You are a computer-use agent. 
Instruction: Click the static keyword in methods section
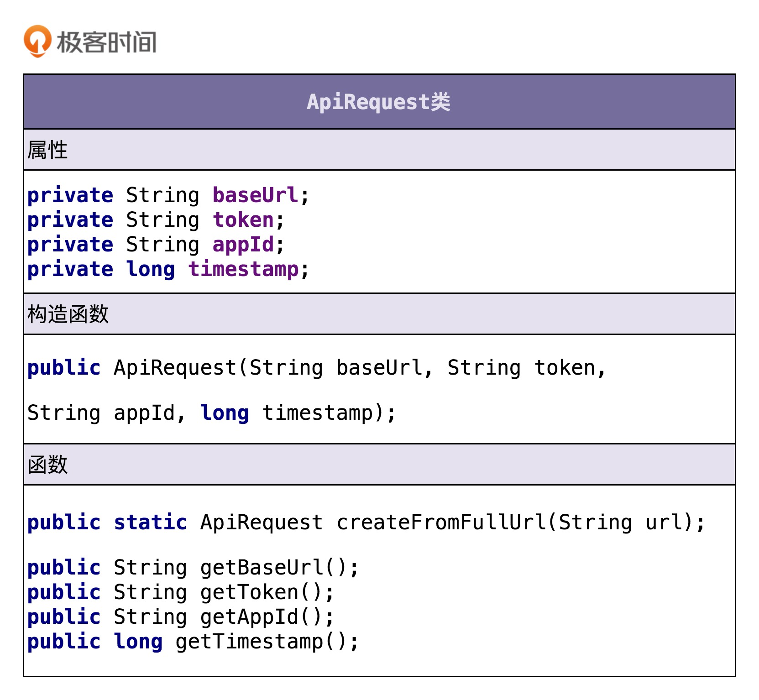pyautogui.click(x=150, y=522)
